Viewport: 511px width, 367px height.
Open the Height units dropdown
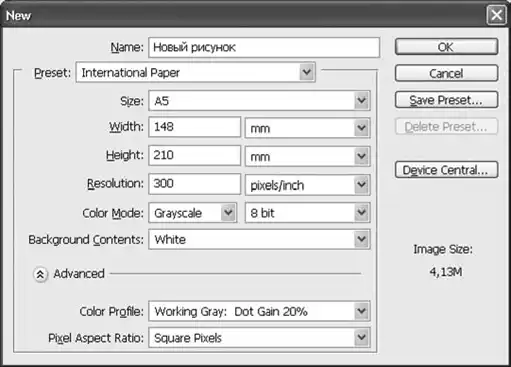tap(307, 156)
